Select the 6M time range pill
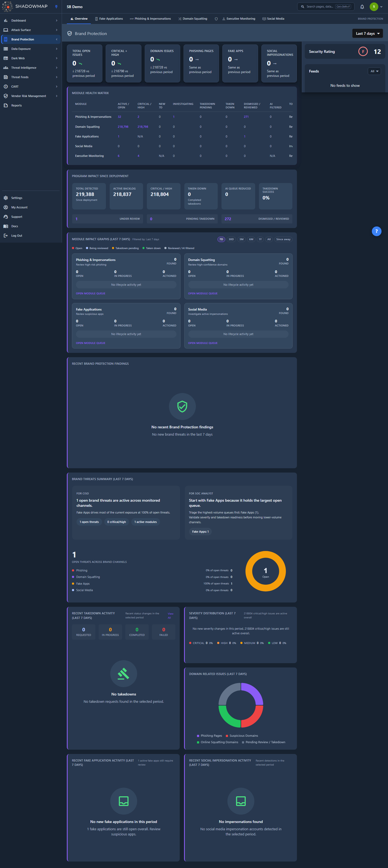388x868 pixels. tap(251, 239)
